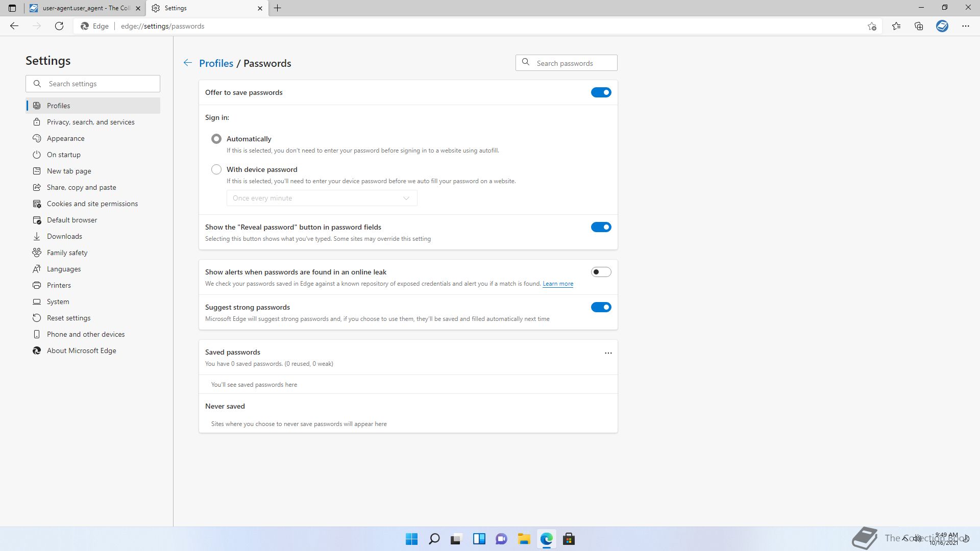Open taskbar Search icon
This screenshot has height=551, width=980.
pyautogui.click(x=434, y=539)
